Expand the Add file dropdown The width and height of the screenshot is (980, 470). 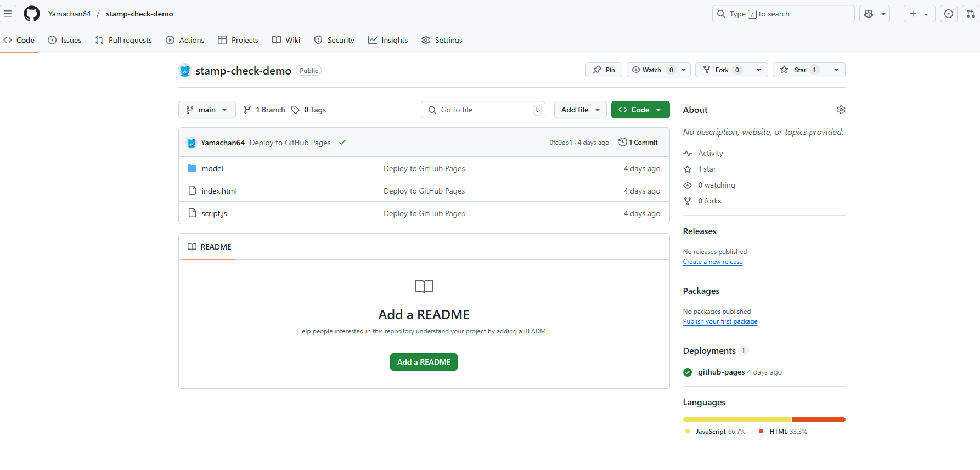[581, 110]
